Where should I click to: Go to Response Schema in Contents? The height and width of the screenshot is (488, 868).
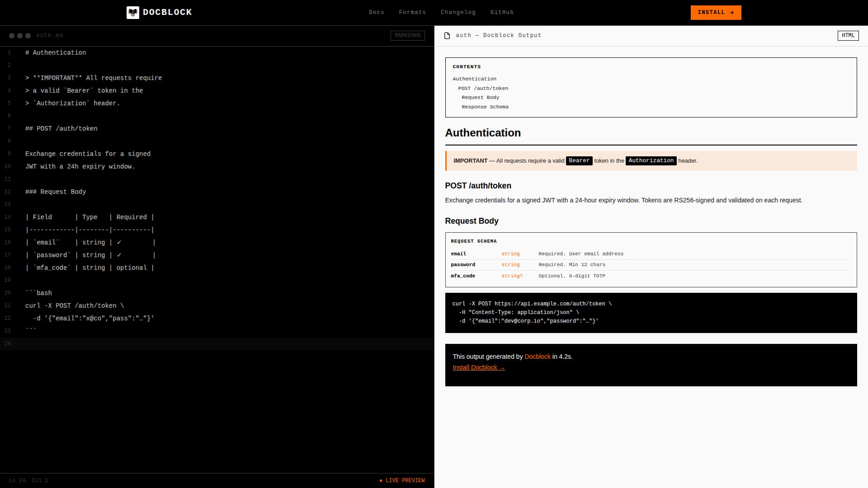coord(485,107)
